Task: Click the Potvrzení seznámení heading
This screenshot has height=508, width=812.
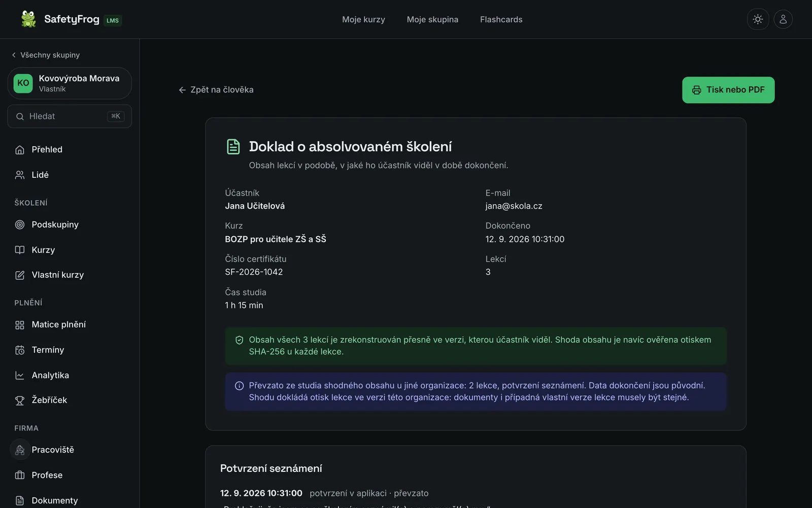Action: pyautogui.click(x=271, y=468)
